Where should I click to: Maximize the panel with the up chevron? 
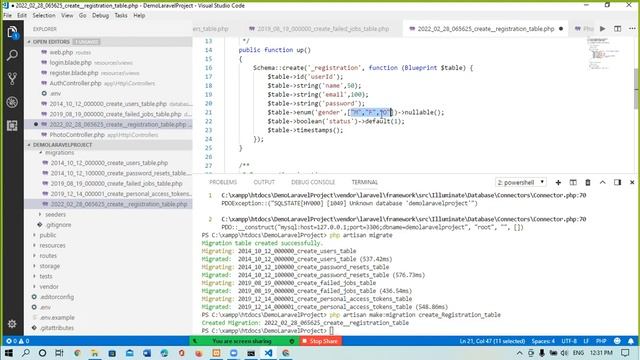[602, 182]
